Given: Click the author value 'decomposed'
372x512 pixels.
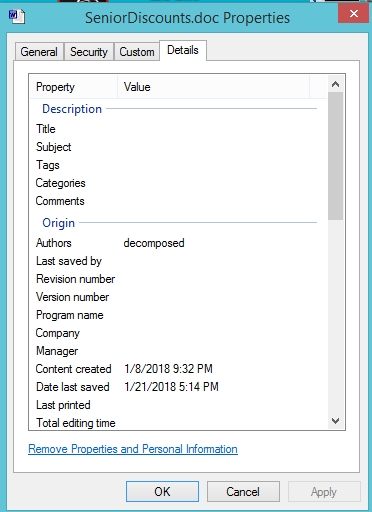Looking at the screenshot, I should [x=154, y=243].
